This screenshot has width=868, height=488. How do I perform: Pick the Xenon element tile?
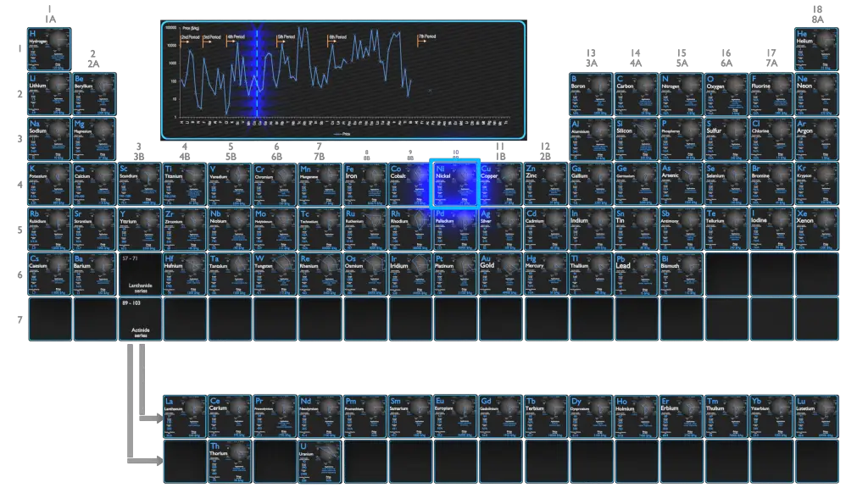click(x=816, y=229)
